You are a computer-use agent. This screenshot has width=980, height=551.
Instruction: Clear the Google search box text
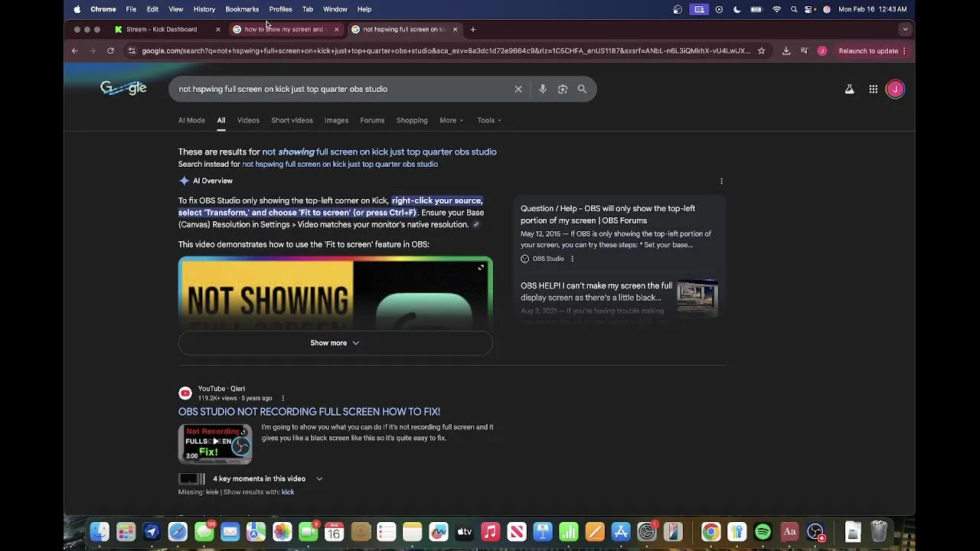click(518, 89)
